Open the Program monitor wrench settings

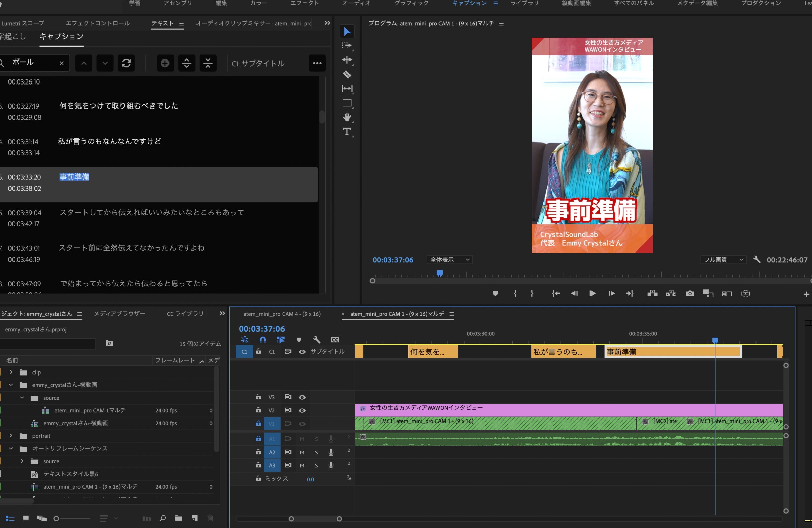pyautogui.click(x=757, y=259)
